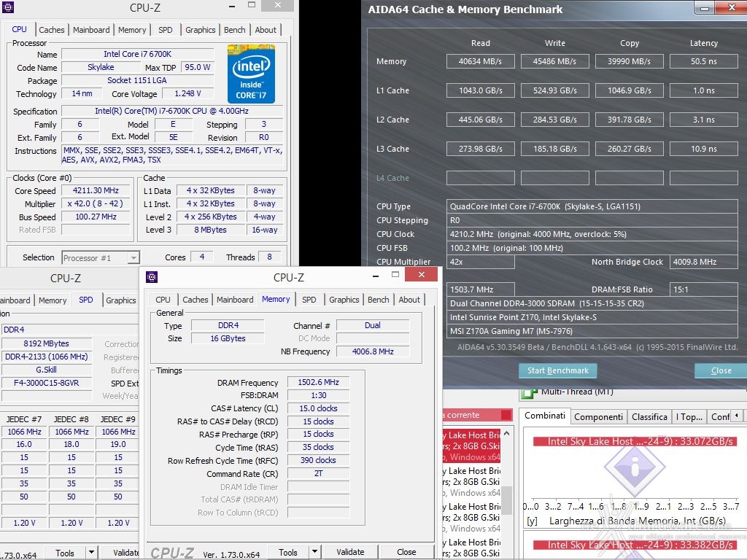Viewport: 747px width, 560px height.
Task: Click the Memory Latency value 50.5 ns
Action: point(704,61)
